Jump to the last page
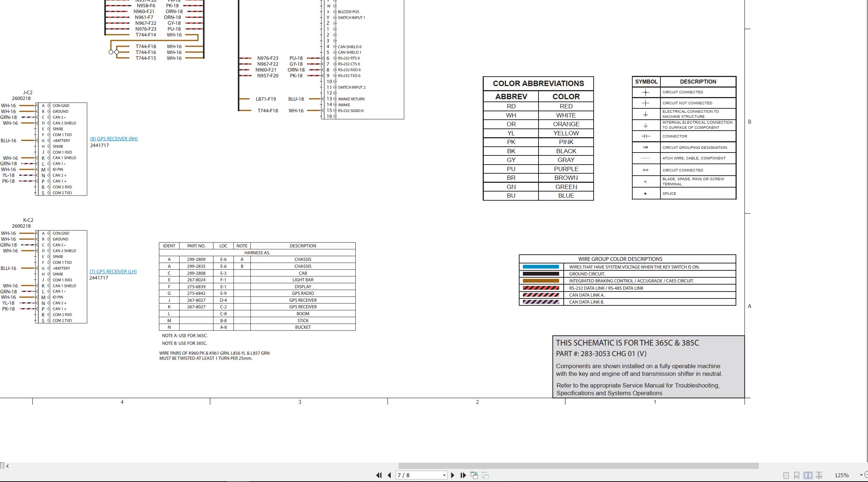Image resolution: width=868 pixels, height=482 pixels. tap(463, 475)
